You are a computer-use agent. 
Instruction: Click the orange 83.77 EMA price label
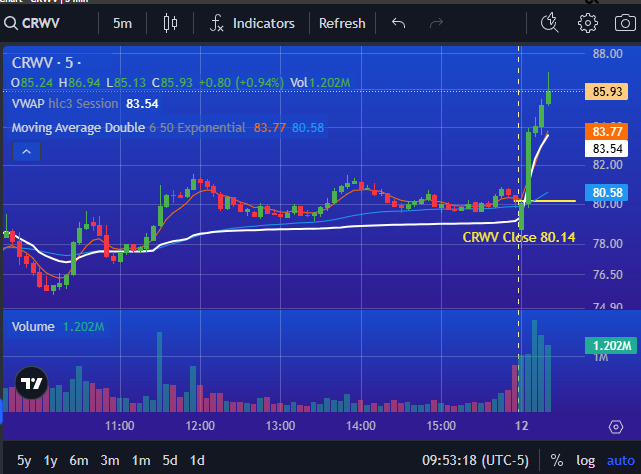(607, 131)
